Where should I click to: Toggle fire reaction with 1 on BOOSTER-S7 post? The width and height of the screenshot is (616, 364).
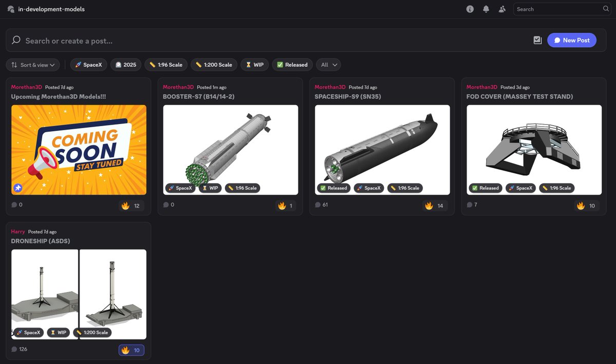(285, 206)
